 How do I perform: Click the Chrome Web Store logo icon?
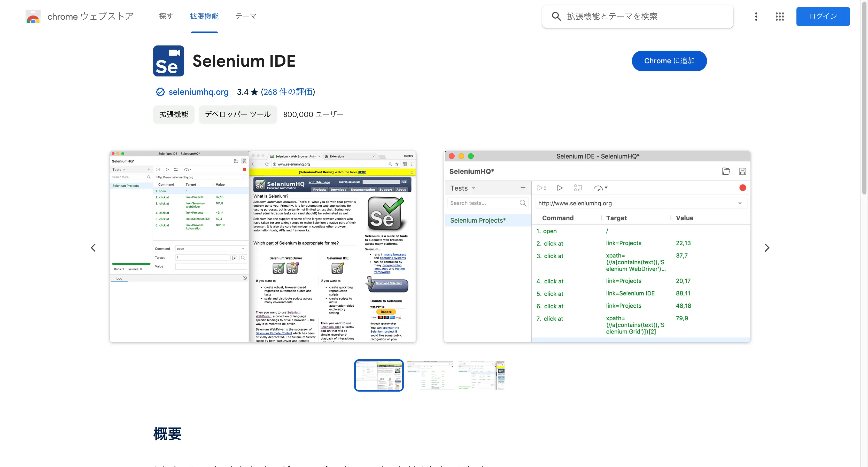(33, 17)
